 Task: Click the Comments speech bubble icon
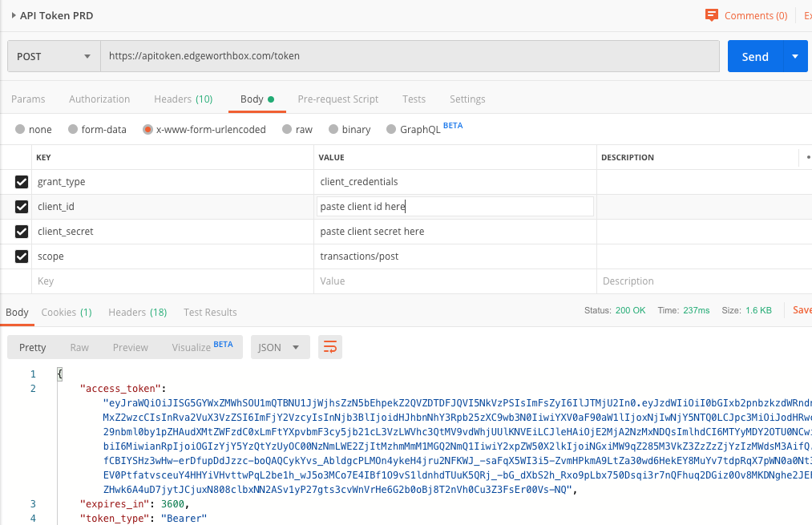pos(711,15)
